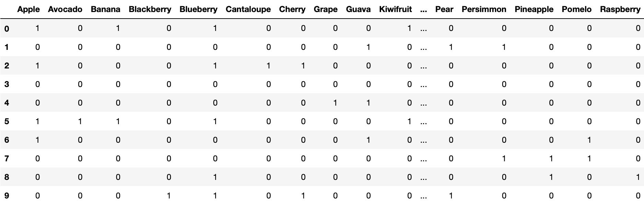Click the Apple column header

(28, 10)
